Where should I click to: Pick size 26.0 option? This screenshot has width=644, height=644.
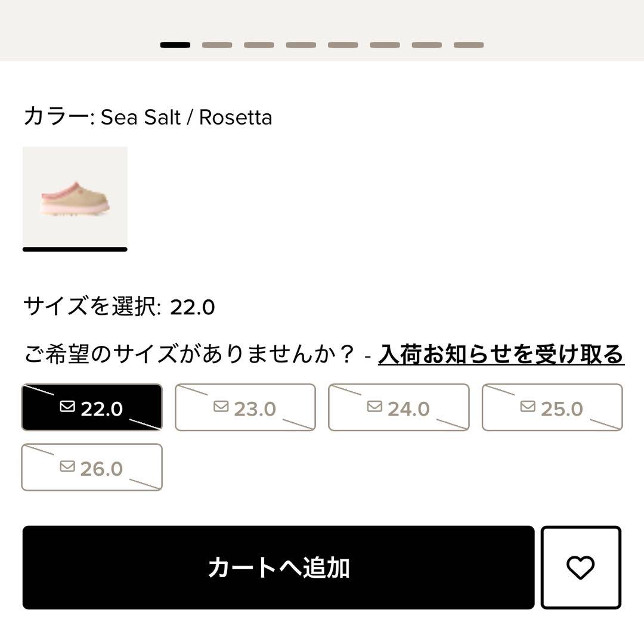(92, 467)
